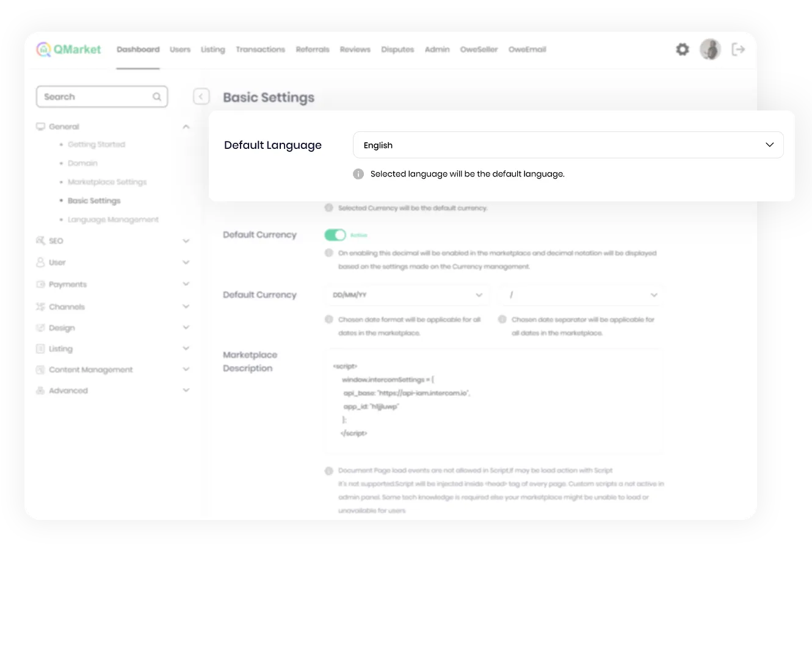Open the Default Language dropdown

[568, 145]
